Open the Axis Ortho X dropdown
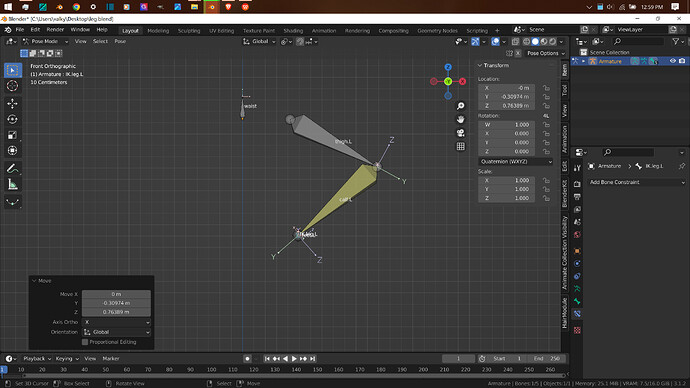The width and height of the screenshot is (690, 388). tap(116, 322)
